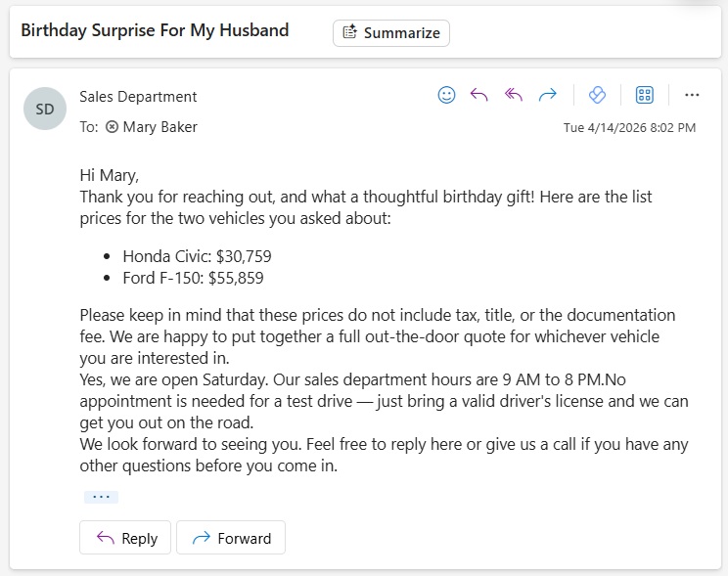
Task: Click the Honda Civic price bullet
Action: click(x=197, y=256)
